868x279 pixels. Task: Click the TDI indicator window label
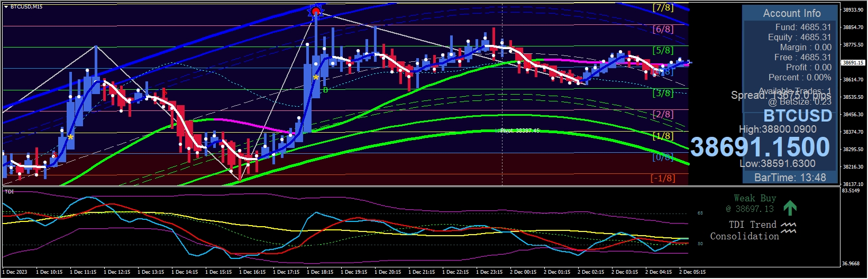(x=9, y=191)
